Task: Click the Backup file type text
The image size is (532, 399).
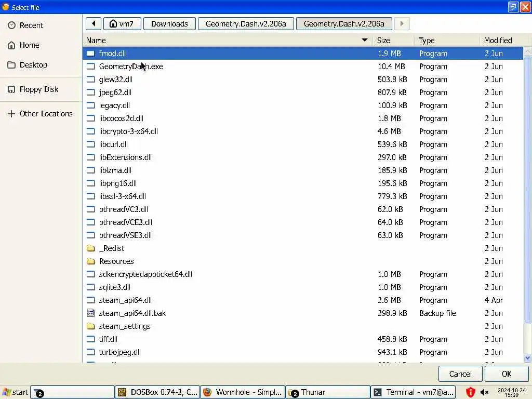Action: tap(437, 313)
